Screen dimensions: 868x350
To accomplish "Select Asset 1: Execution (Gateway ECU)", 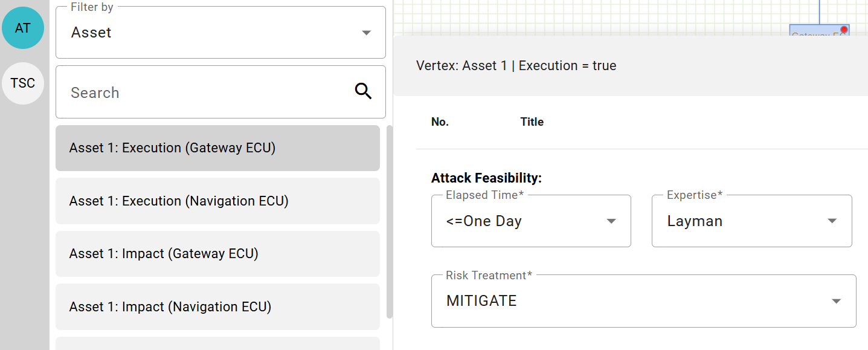I will [x=217, y=148].
